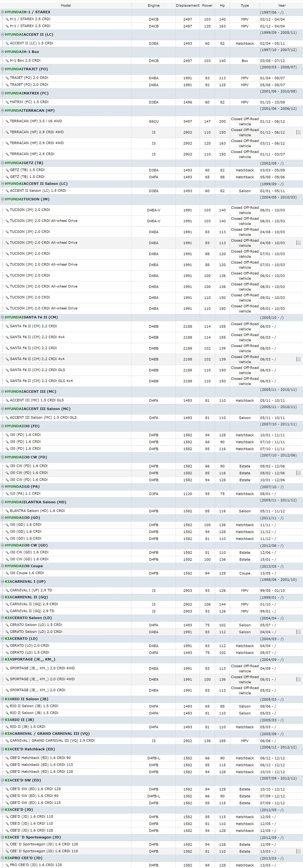
Task: Click magnifier beside CARNIVAL I (UP) 2.9 TD
Action: point(7,590)
